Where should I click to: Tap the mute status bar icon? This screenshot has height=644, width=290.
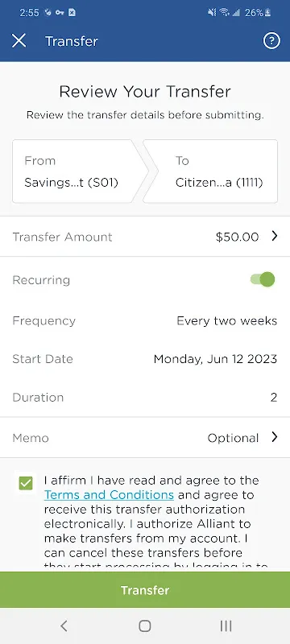pyautogui.click(x=212, y=13)
